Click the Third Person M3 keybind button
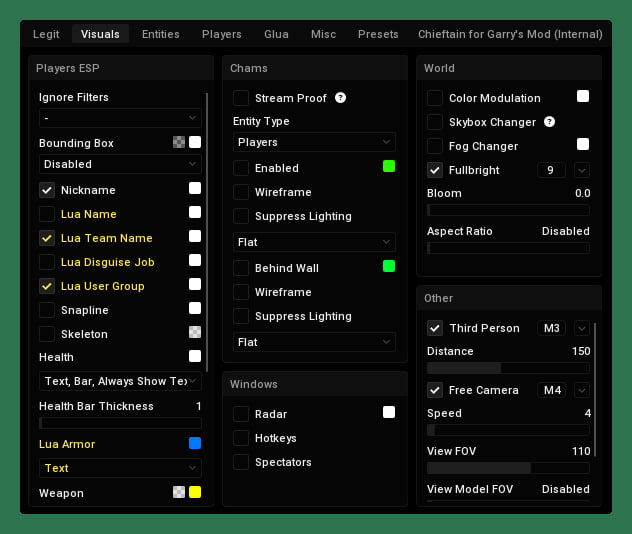The width and height of the screenshot is (632, 534). click(551, 328)
